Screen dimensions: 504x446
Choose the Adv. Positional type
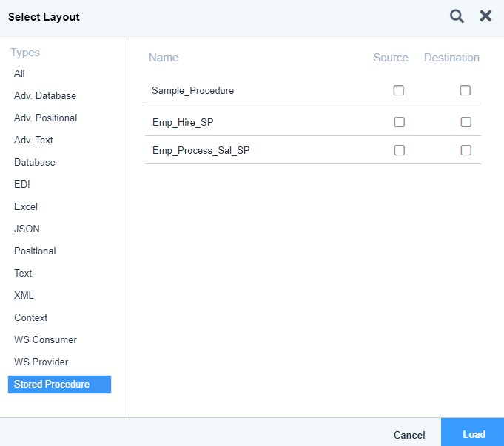pyautogui.click(x=45, y=118)
